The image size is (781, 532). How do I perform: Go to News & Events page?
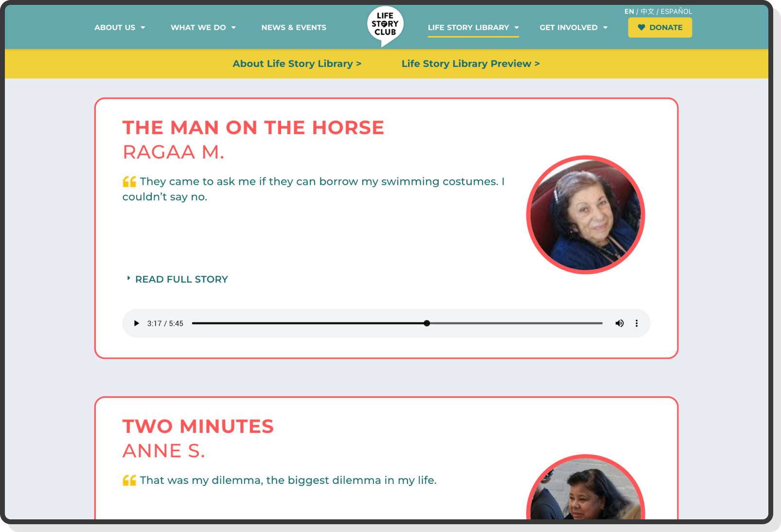294,28
